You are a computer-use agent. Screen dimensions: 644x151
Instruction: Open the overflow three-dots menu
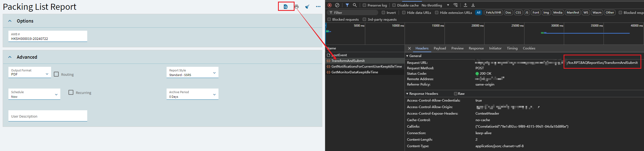pyautogui.click(x=318, y=7)
